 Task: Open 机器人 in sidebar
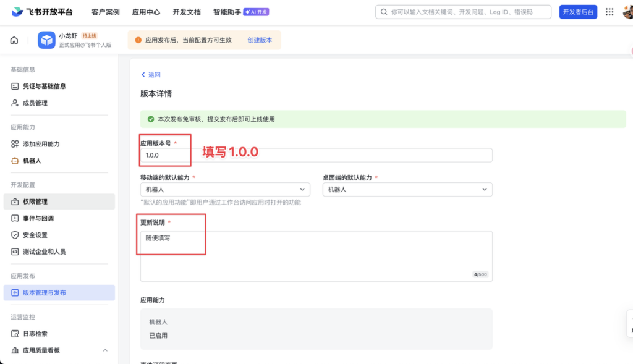(x=32, y=161)
